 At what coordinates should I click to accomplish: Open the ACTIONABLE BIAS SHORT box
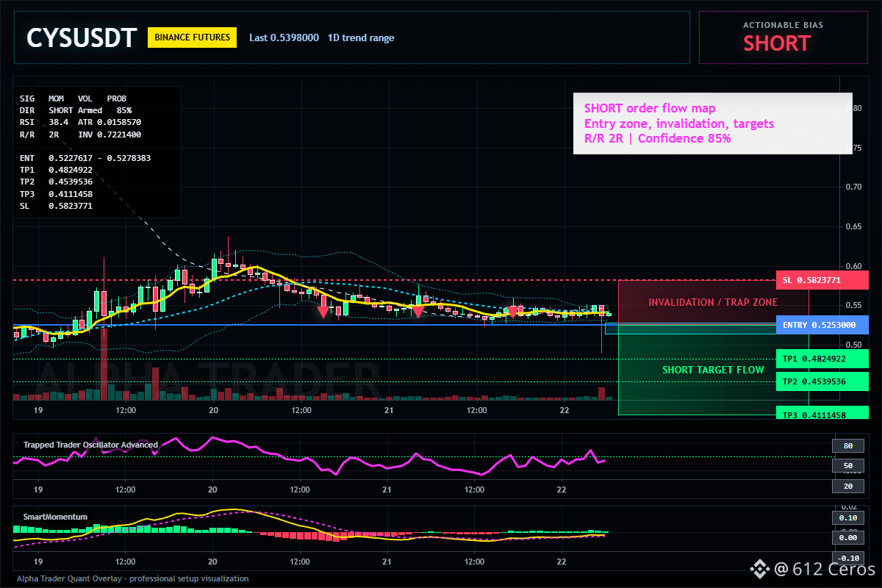(x=783, y=37)
